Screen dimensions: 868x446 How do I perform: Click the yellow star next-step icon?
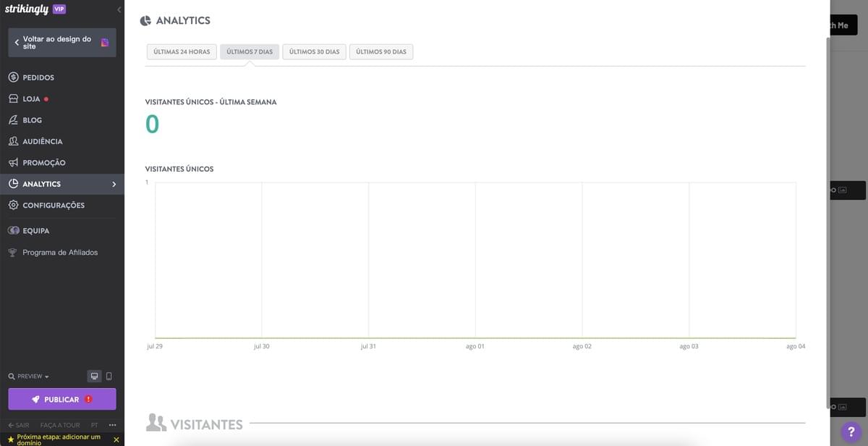coord(11,439)
